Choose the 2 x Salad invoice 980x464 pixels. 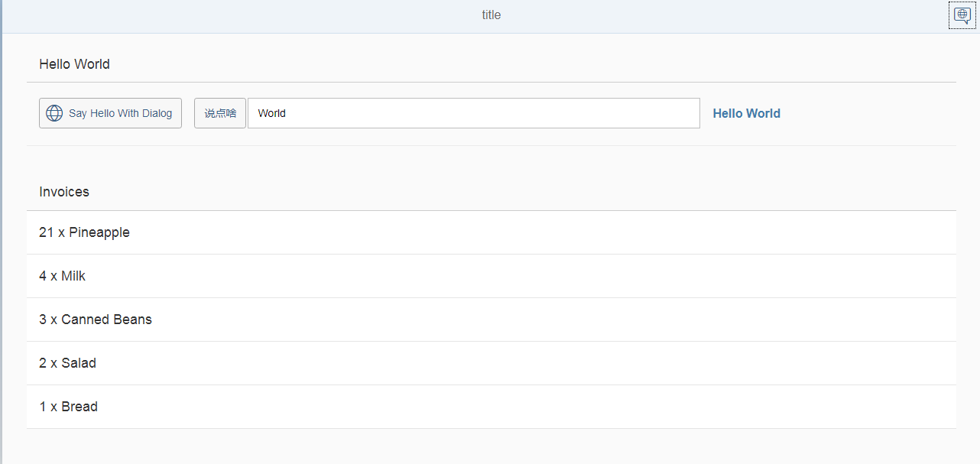(68, 363)
